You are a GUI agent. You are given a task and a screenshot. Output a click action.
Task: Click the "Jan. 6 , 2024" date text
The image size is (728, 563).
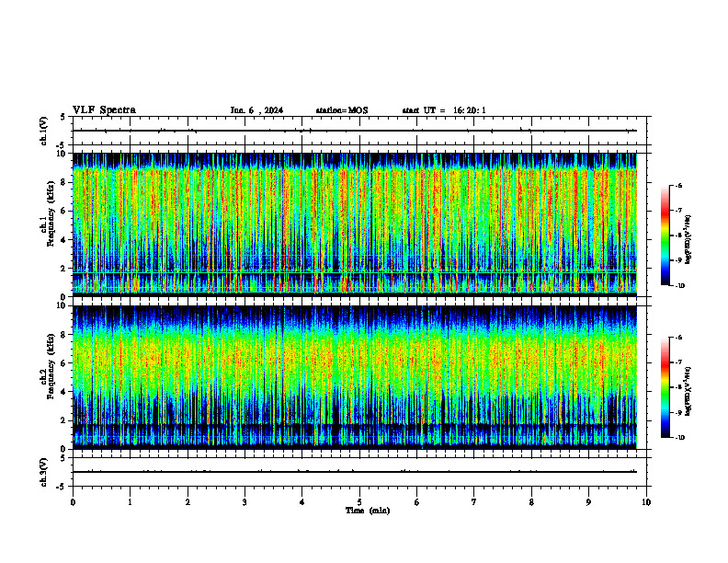(x=256, y=110)
